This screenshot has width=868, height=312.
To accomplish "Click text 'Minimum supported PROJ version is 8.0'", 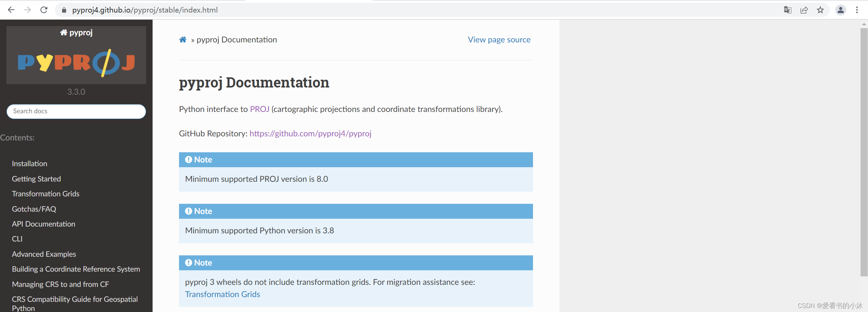I will point(256,179).
